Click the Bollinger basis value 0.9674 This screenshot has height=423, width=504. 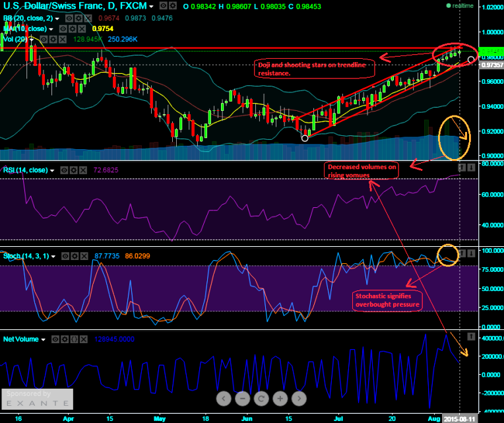pos(109,18)
